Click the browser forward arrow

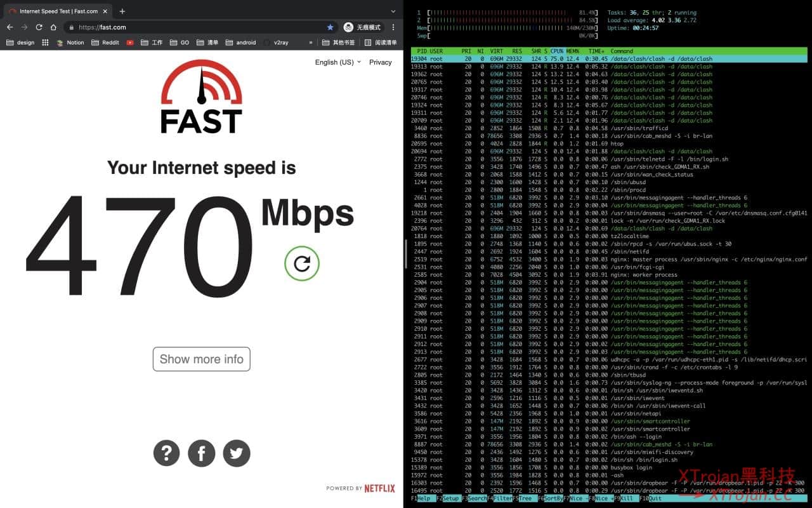[24, 27]
